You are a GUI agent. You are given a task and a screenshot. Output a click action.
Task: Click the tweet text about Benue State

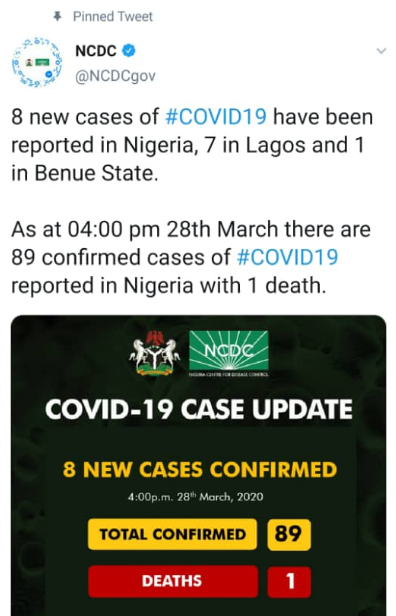[x=192, y=145]
